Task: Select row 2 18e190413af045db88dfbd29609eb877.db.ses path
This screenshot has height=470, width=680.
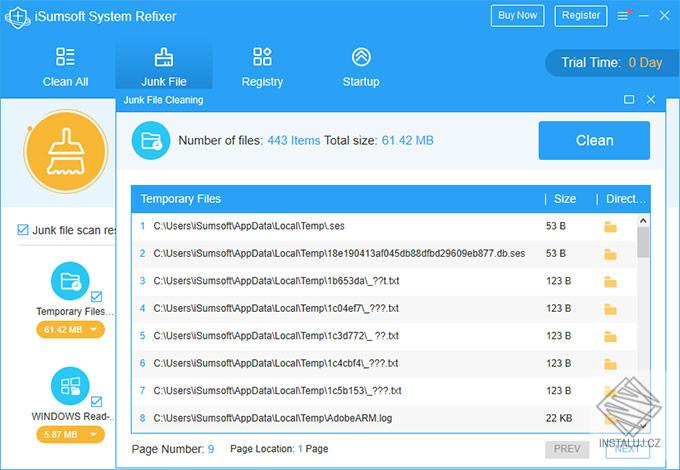Action: pyautogui.click(x=339, y=253)
